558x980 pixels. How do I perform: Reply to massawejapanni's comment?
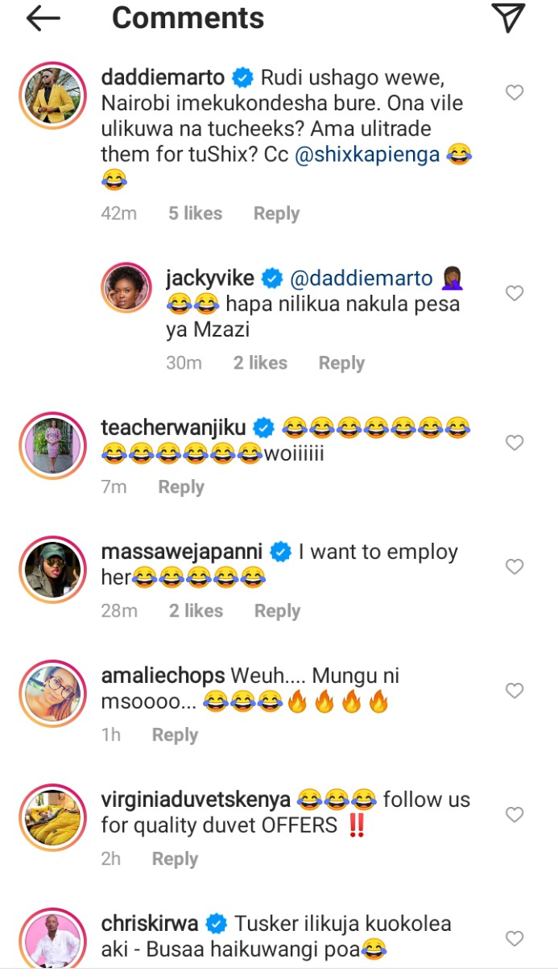[x=277, y=611]
